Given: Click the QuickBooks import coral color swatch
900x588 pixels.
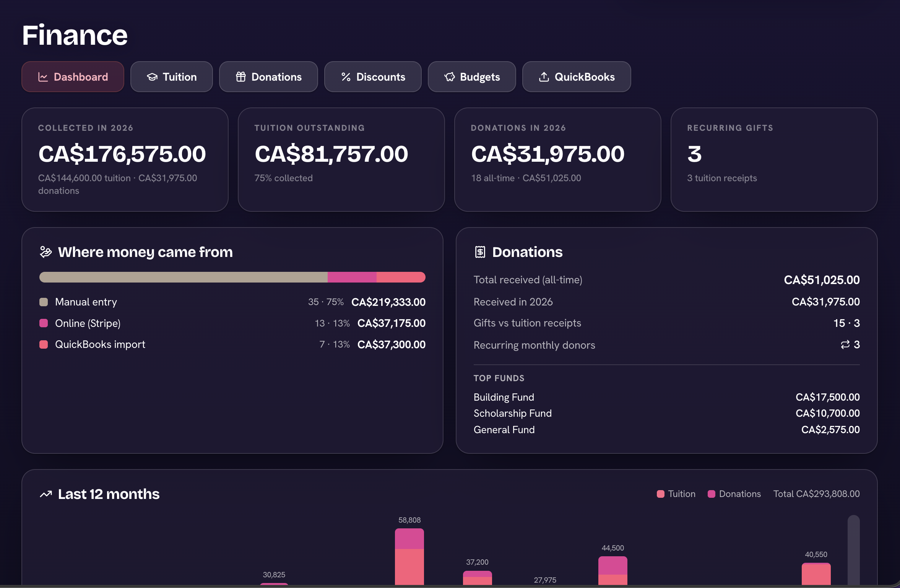Looking at the screenshot, I should [44, 344].
